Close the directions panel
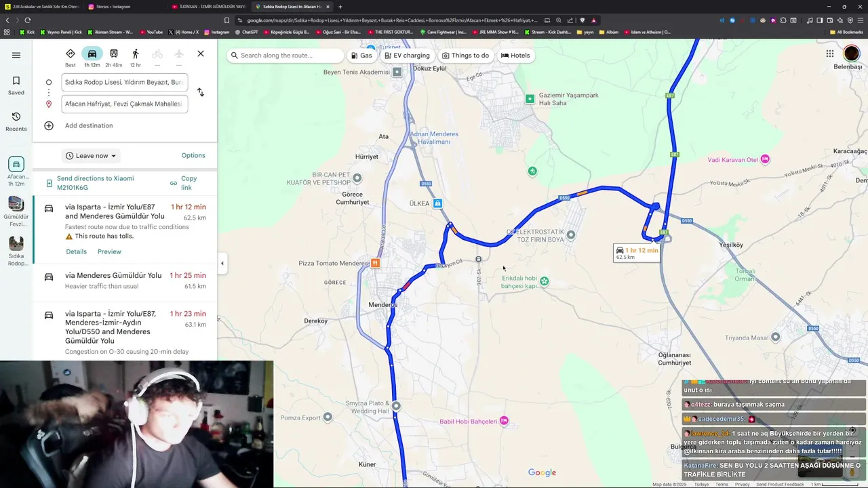 [x=201, y=54]
